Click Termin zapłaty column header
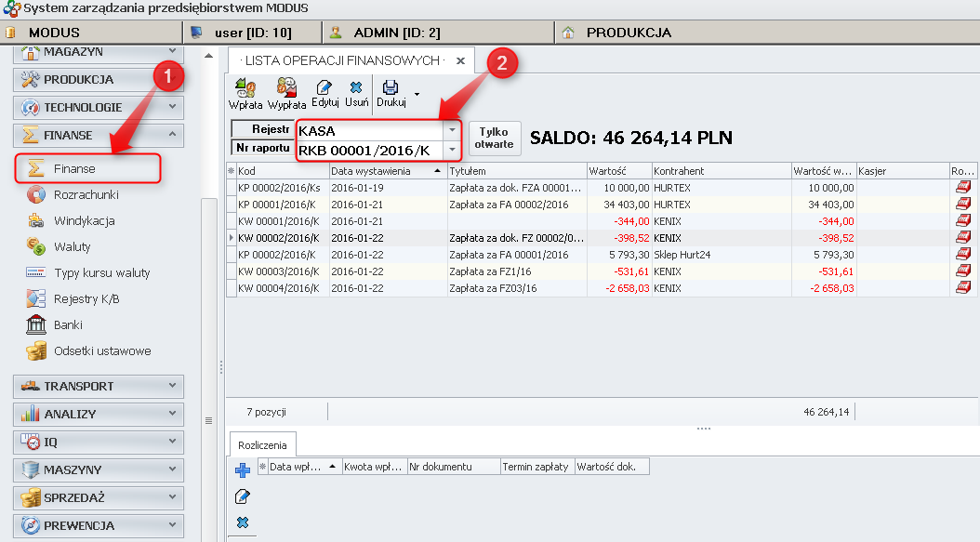The height and width of the screenshot is (542, 980). click(537, 467)
